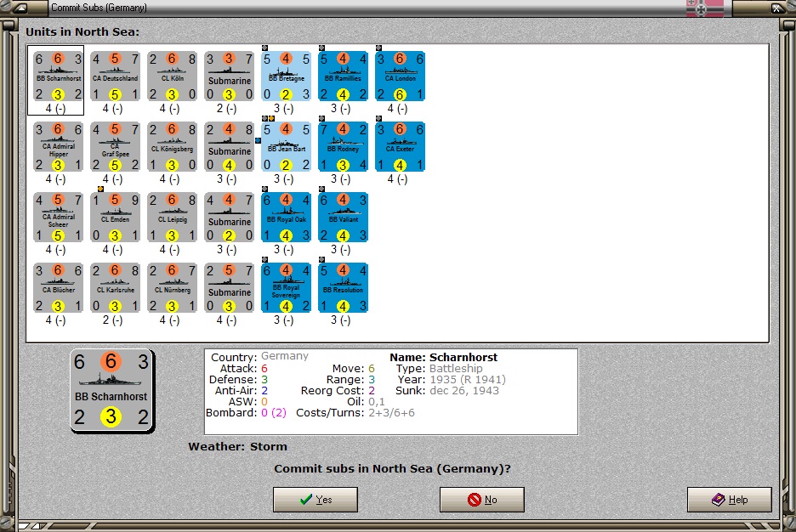Select the BB Royal Oak battleship counter

pos(286,217)
